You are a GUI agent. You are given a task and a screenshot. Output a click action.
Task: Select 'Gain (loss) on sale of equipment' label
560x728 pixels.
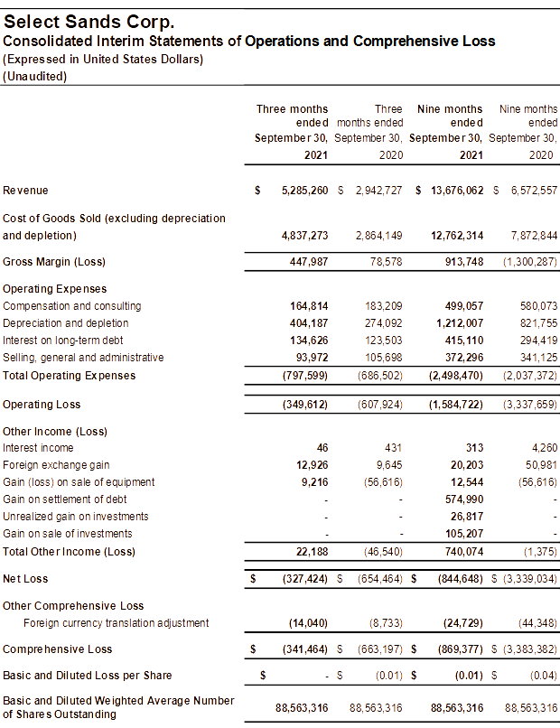(79, 482)
